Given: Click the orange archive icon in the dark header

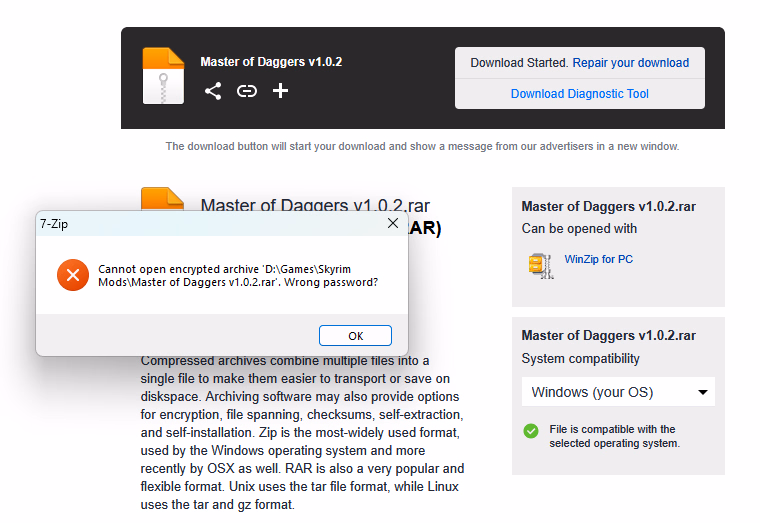Looking at the screenshot, I should coord(162,75).
